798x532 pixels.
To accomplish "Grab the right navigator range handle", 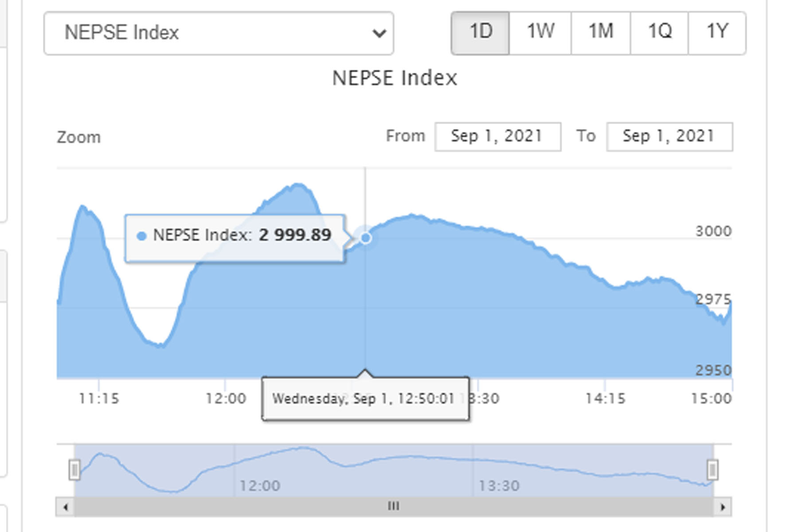I will pyautogui.click(x=712, y=470).
